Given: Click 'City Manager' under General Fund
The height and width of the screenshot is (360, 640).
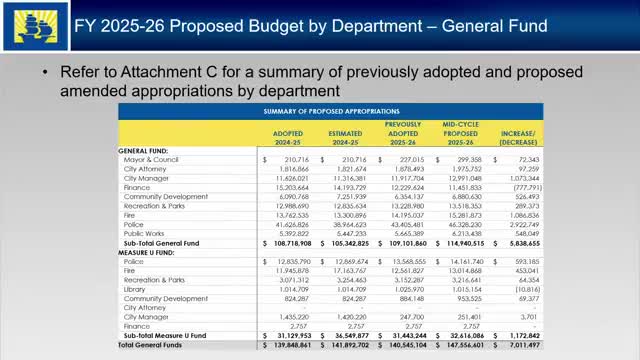Looking at the screenshot, I should click(x=146, y=178).
